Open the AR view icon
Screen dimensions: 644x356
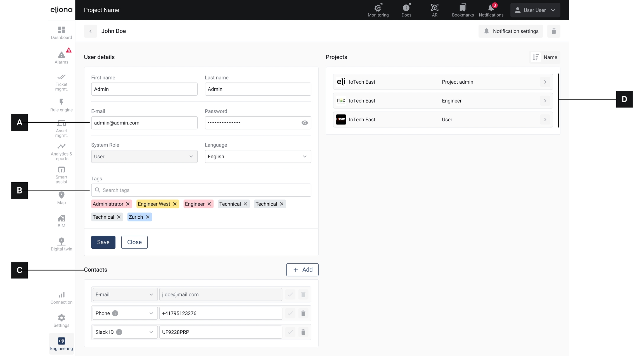[434, 10]
